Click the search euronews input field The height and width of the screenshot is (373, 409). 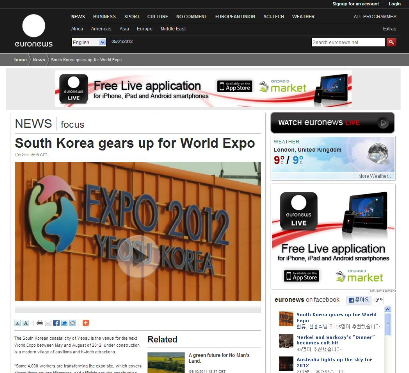(x=348, y=42)
